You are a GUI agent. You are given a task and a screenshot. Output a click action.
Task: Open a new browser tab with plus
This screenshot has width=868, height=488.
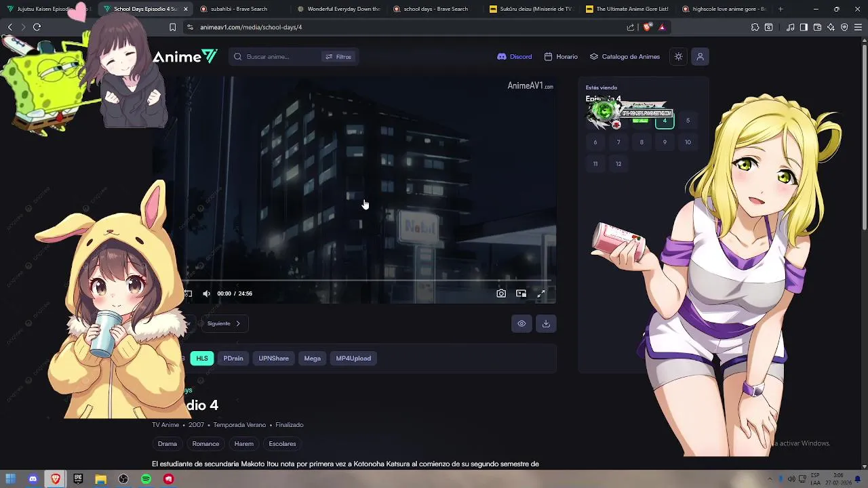click(x=781, y=9)
